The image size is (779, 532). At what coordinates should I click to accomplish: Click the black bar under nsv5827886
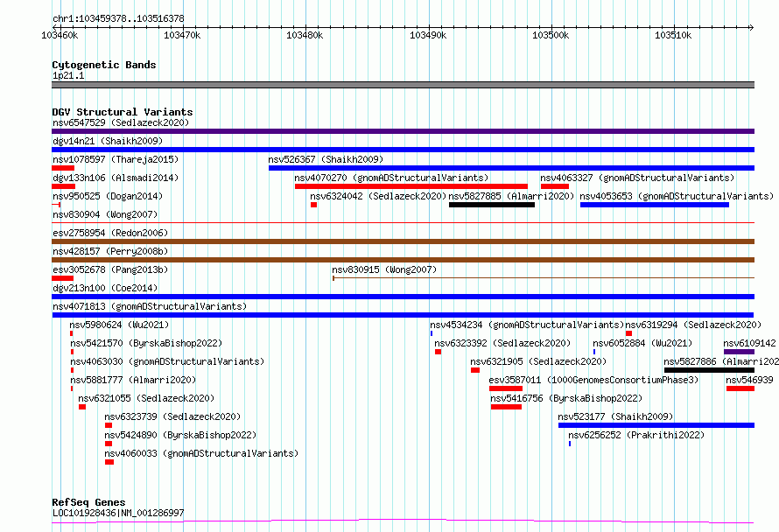(710, 370)
